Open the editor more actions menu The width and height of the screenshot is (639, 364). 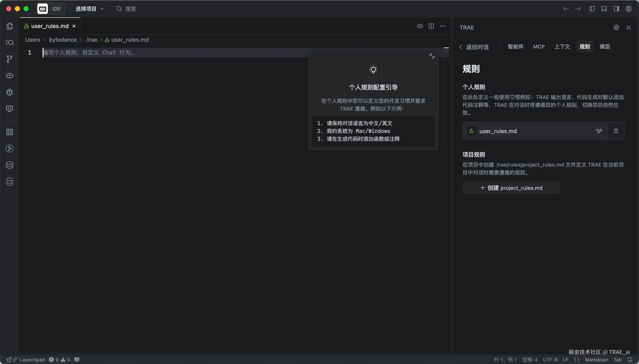tap(442, 26)
